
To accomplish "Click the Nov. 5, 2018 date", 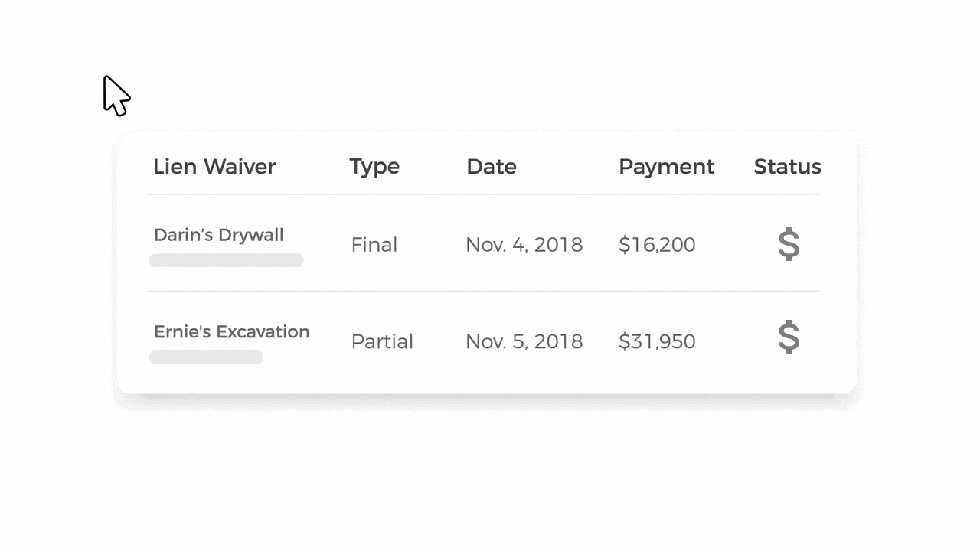I will tap(524, 341).
